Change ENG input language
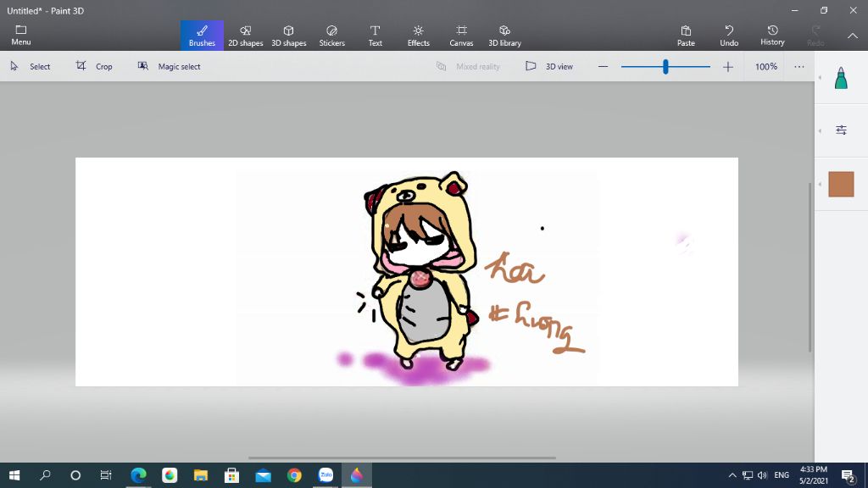 pyautogui.click(x=781, y=475)
